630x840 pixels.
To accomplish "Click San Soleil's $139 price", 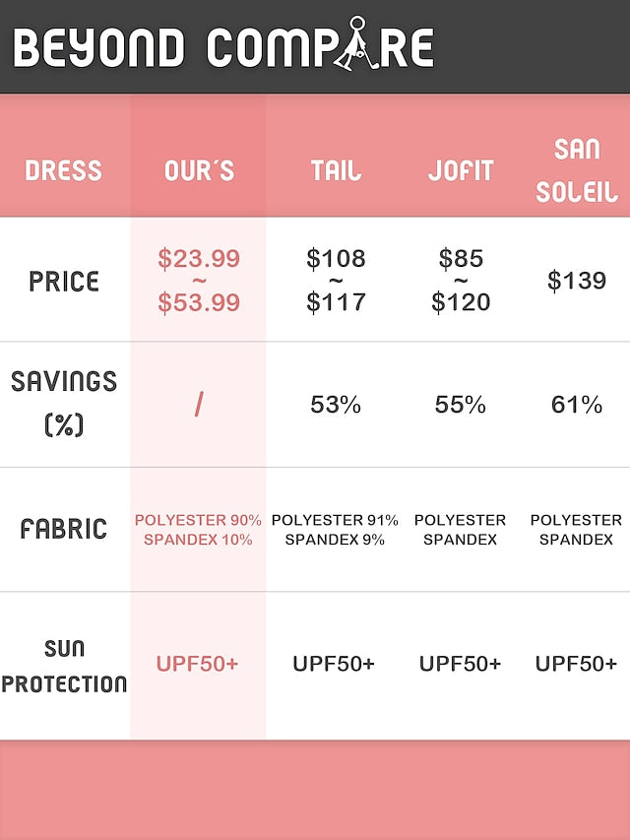I will pyautogui.click(x=577, y=281).
